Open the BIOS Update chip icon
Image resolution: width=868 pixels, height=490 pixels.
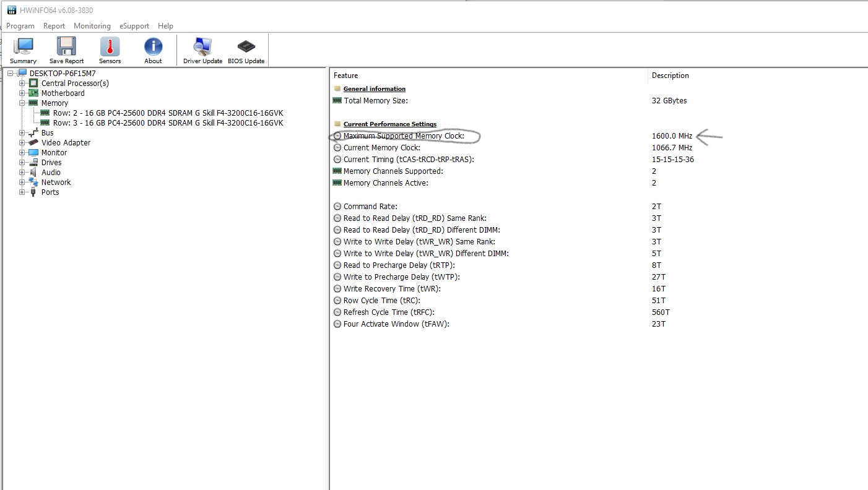click(246, 47)
